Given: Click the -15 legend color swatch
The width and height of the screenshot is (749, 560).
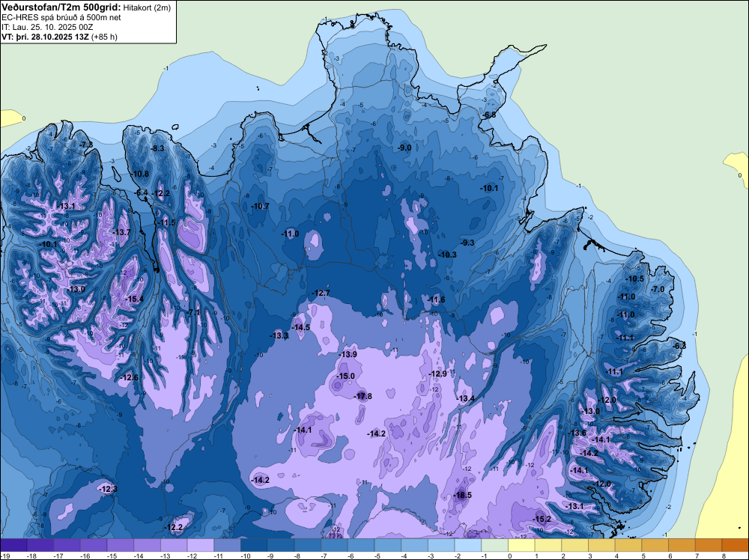Looking at the screenshot, I should (x=121, y=545).
